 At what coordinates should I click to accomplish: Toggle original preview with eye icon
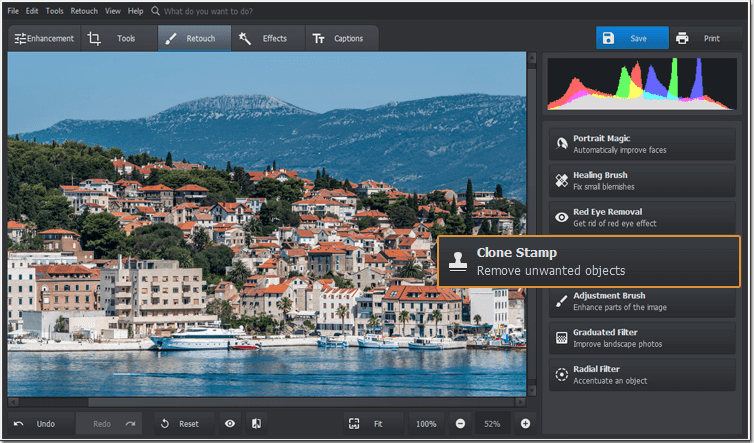230,423
